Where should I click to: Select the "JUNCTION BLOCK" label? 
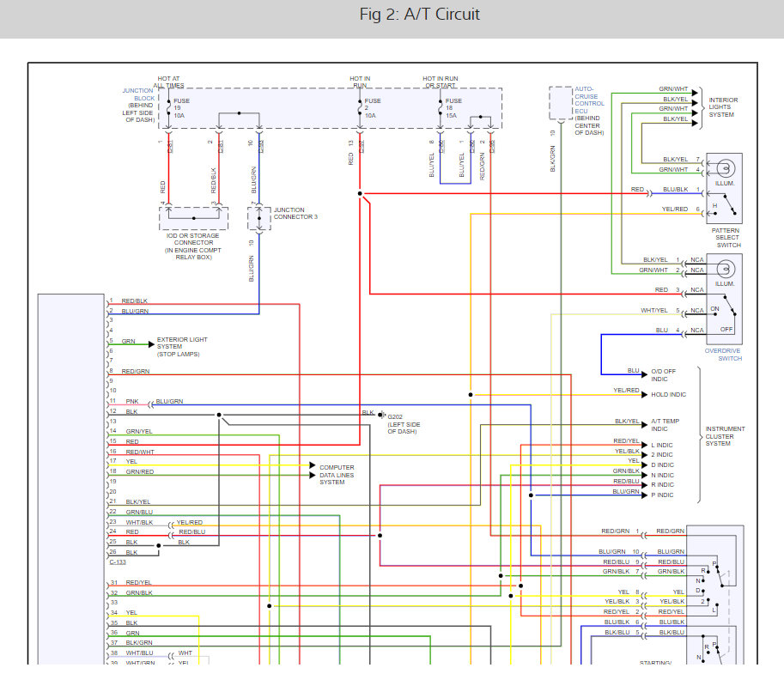(138, 94)
